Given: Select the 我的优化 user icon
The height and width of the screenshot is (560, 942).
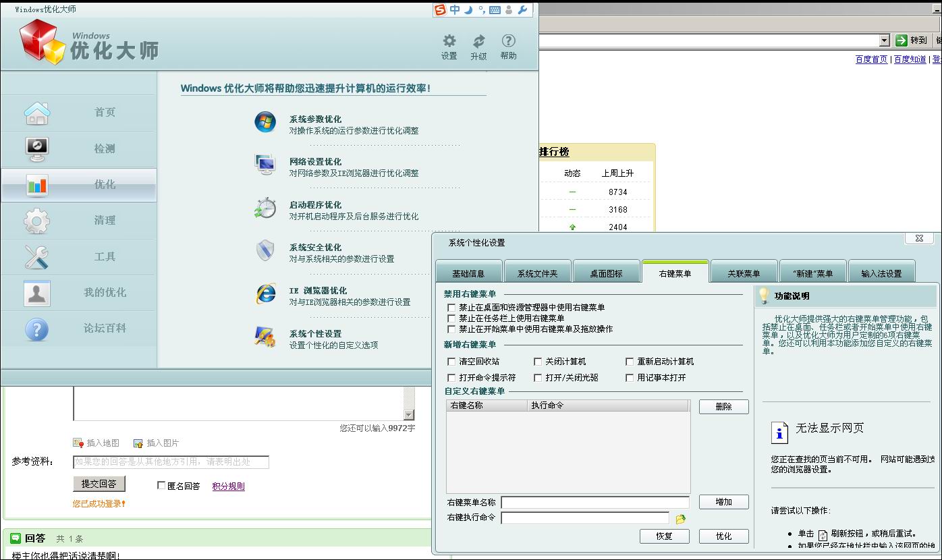Looking at the screenshot, I should pos(37,293).
